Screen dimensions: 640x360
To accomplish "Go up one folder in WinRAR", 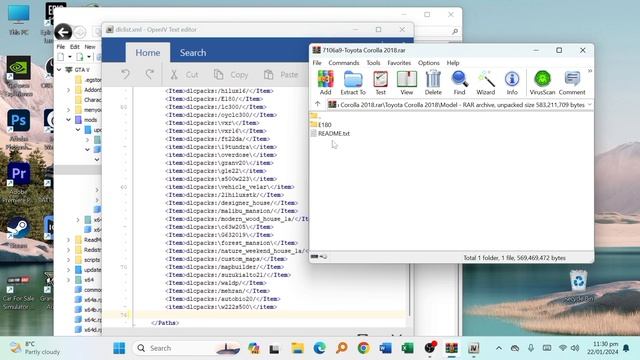I will tap(318, 104).
